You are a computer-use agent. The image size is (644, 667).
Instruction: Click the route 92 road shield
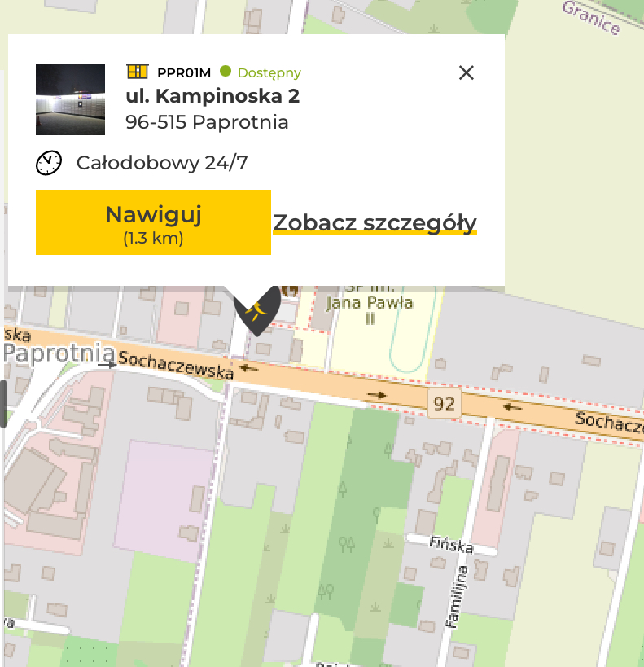point(445,403)
